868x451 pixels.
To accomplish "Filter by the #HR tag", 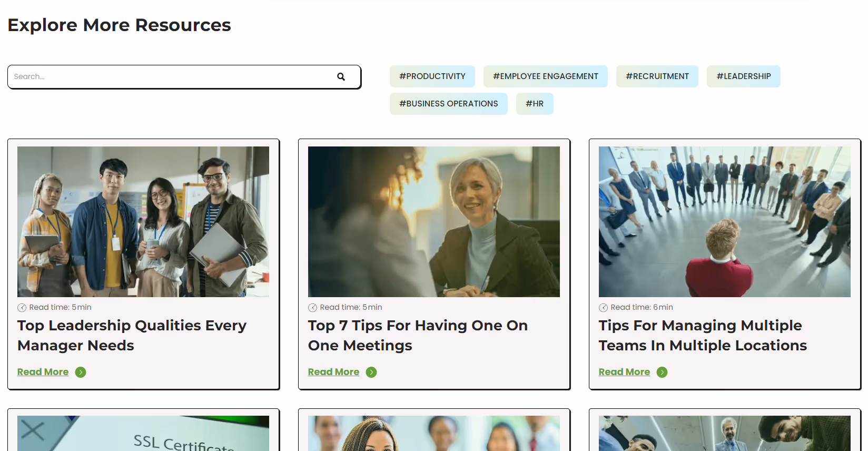I will coord(535,104).
